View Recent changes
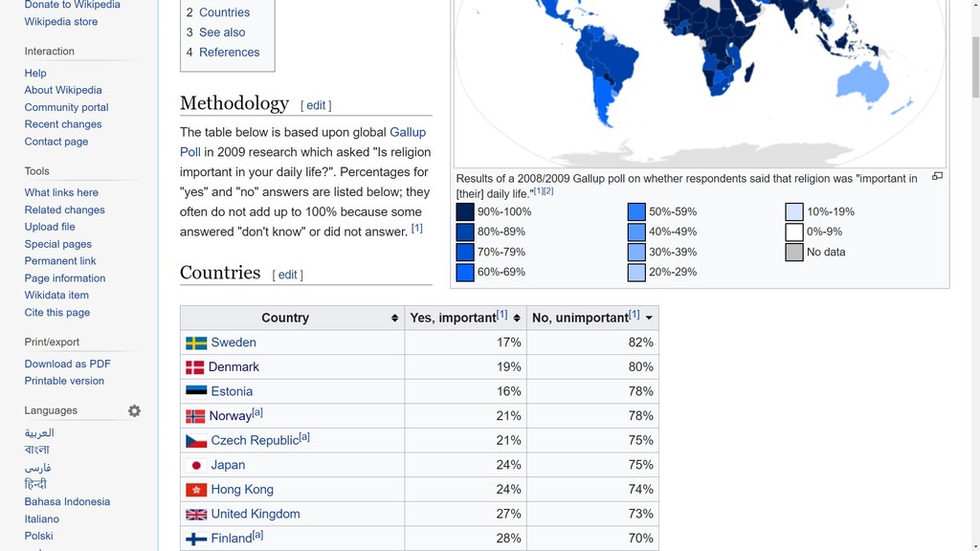The height and width of the screenshot is (551, 980). pyautogui.click(x=63, y=124)
